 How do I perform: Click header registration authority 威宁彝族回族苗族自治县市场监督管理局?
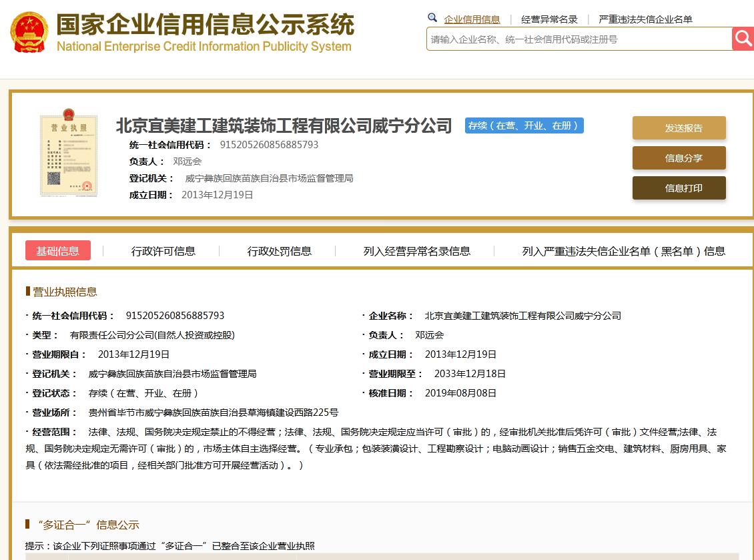(x=269, y=178)
